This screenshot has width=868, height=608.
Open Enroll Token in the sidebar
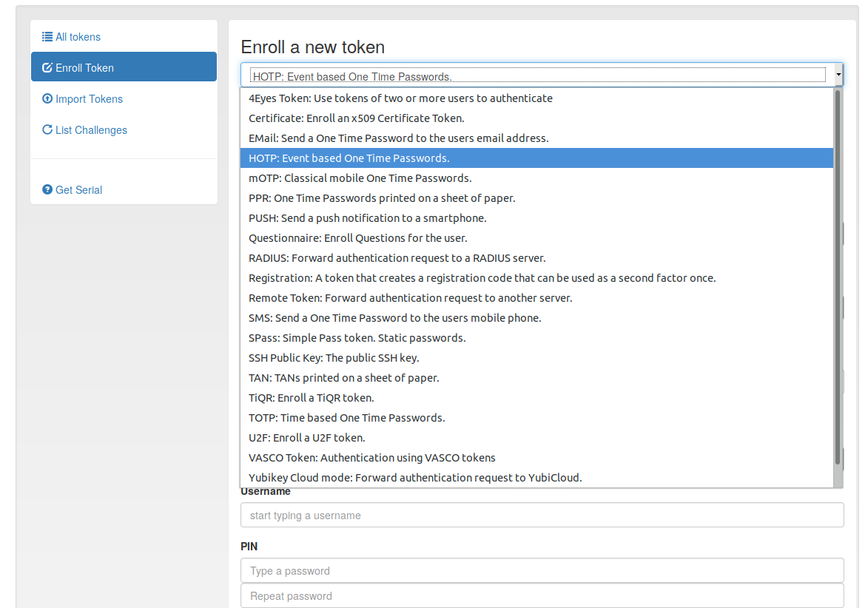[x=124, y=67]
